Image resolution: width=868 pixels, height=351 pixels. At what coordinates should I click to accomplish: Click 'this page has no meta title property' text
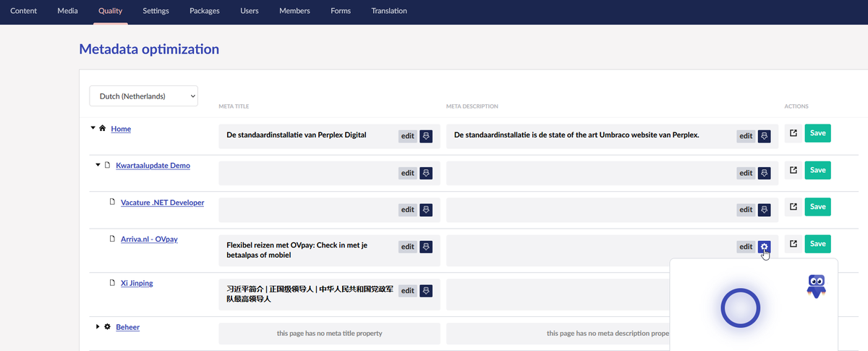pyautogui.click(x=329, y=334)
